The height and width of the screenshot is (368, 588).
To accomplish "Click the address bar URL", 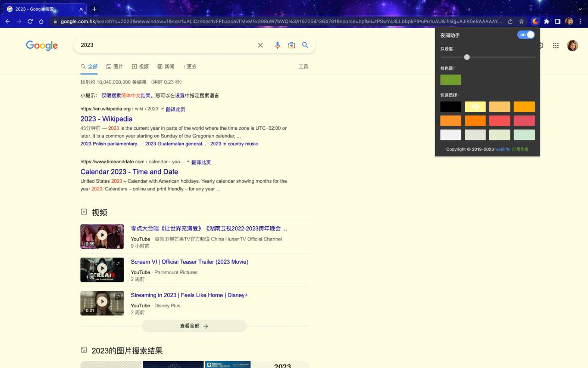I will pyautogui.click(x=281, y=21).
